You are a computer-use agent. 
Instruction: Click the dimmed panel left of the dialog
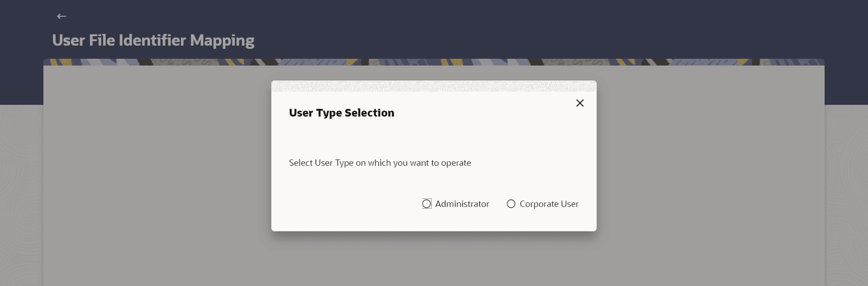[x=157, y=175]
